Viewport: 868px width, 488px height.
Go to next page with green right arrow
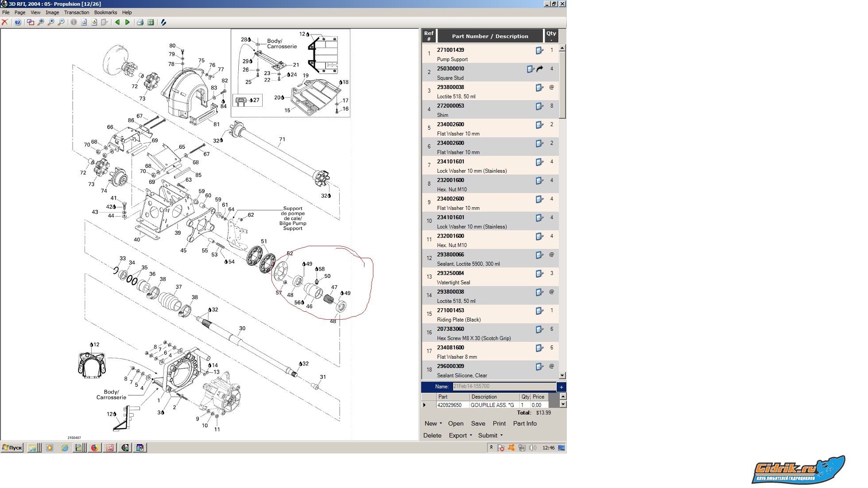(x=128, y=22)
